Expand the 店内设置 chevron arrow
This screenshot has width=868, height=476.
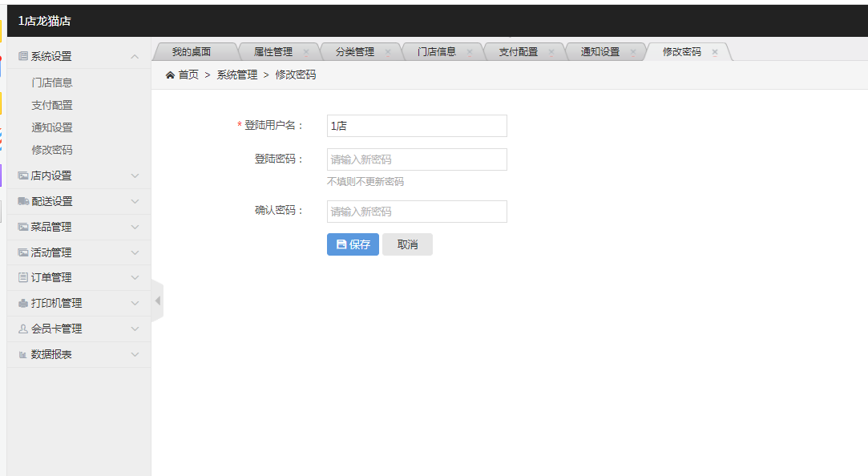(x=135, y=175)
